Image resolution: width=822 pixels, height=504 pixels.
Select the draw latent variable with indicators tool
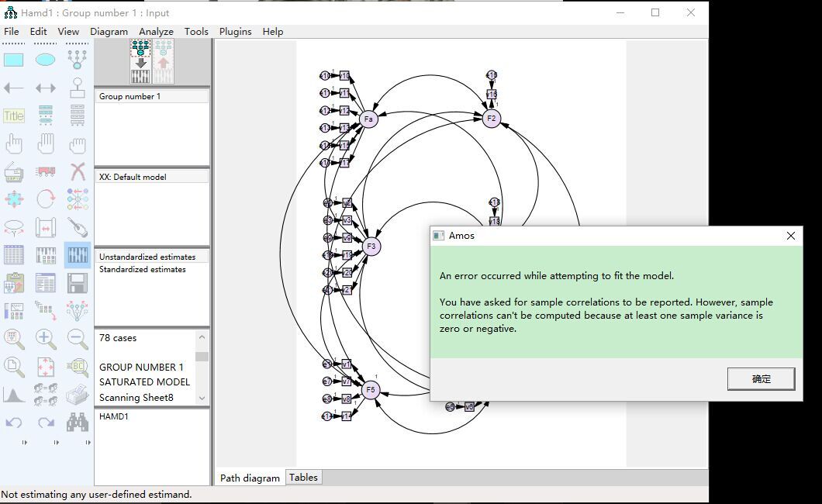coord(78,60)
